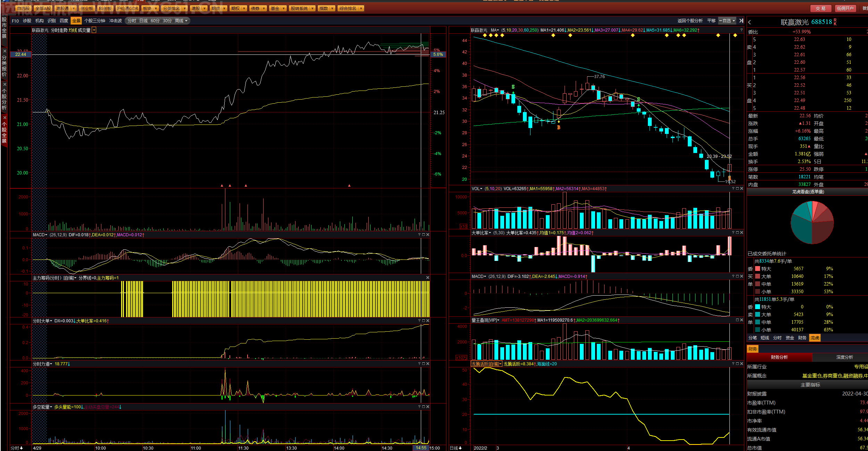Select the 资金 tab below order statistics

tap(790, 338)
